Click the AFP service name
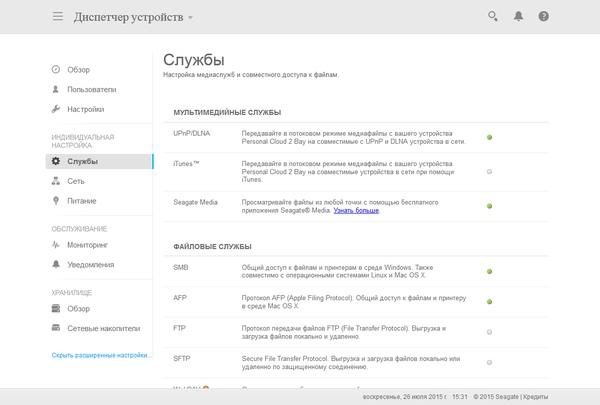Screen dimensions: 600x405 180,297
